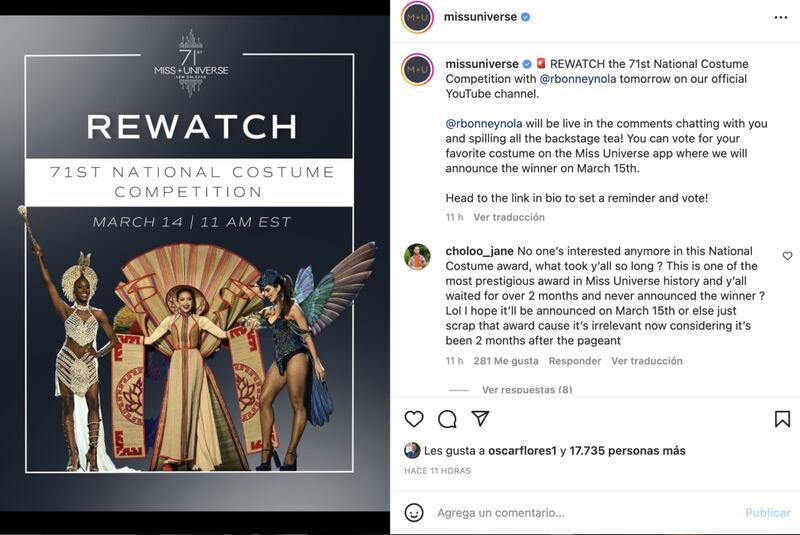Like choloo_jane's comment with small heart
This screenshot has width=800, height=535.
[787, 256]
